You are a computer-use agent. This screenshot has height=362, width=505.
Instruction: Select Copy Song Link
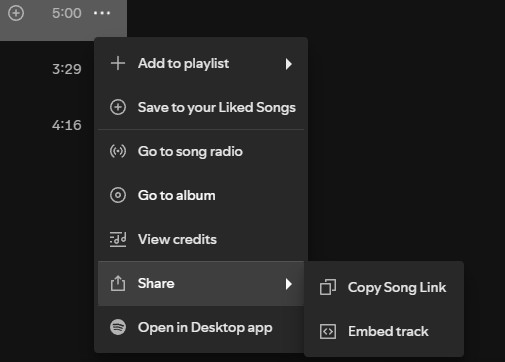[384, 287]
